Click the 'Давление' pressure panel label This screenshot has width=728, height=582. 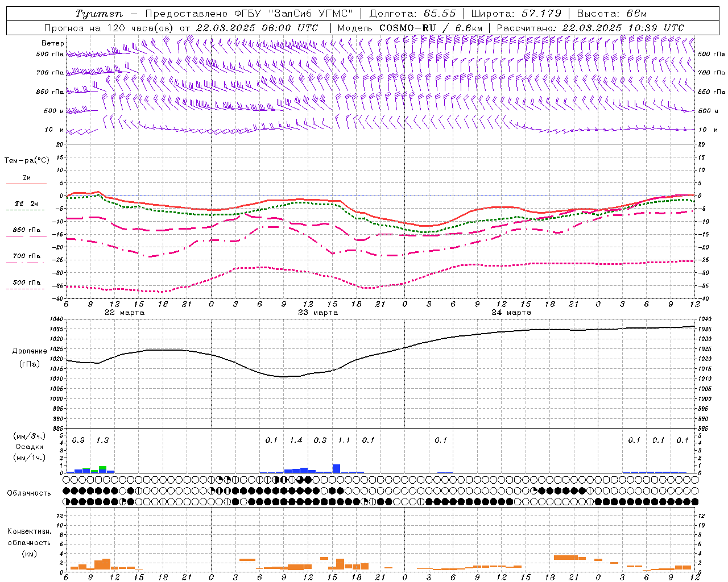[30, 351]
